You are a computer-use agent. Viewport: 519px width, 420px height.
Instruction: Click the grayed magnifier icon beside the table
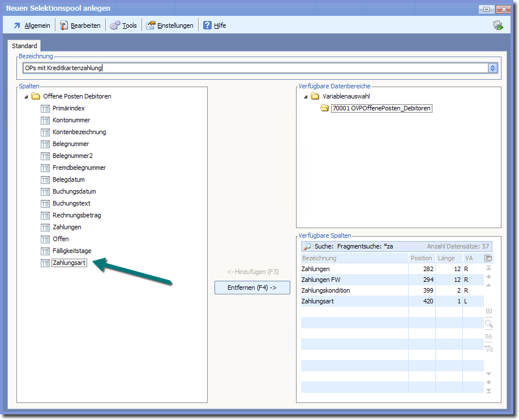click(488, 324)
